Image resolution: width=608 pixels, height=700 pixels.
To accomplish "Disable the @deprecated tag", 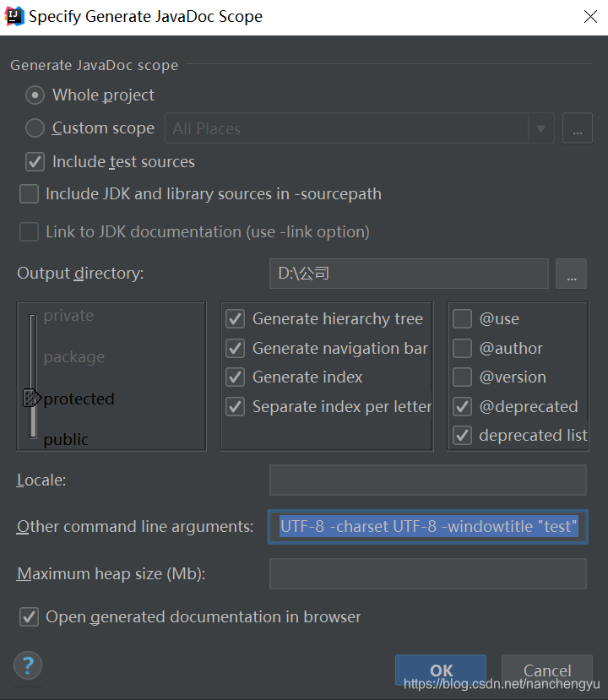I will (462, 406).
